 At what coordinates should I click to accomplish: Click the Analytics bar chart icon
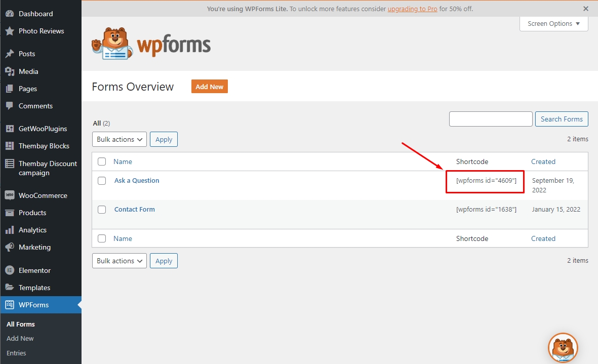coord(9,230)
